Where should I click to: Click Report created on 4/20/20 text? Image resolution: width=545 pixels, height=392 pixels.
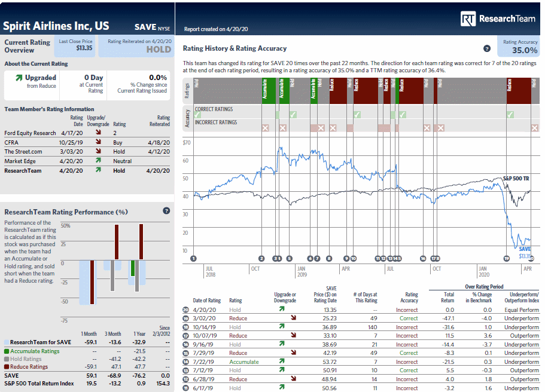pyautogui.click(x=216, y=29)
